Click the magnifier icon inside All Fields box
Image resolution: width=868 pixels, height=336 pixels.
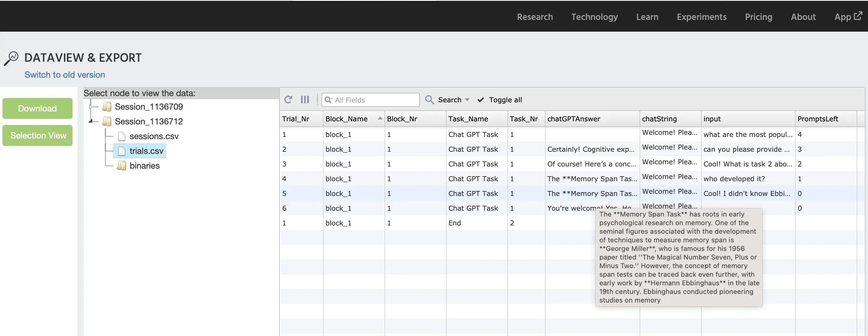pyautogui.click(x=329, y=100)
